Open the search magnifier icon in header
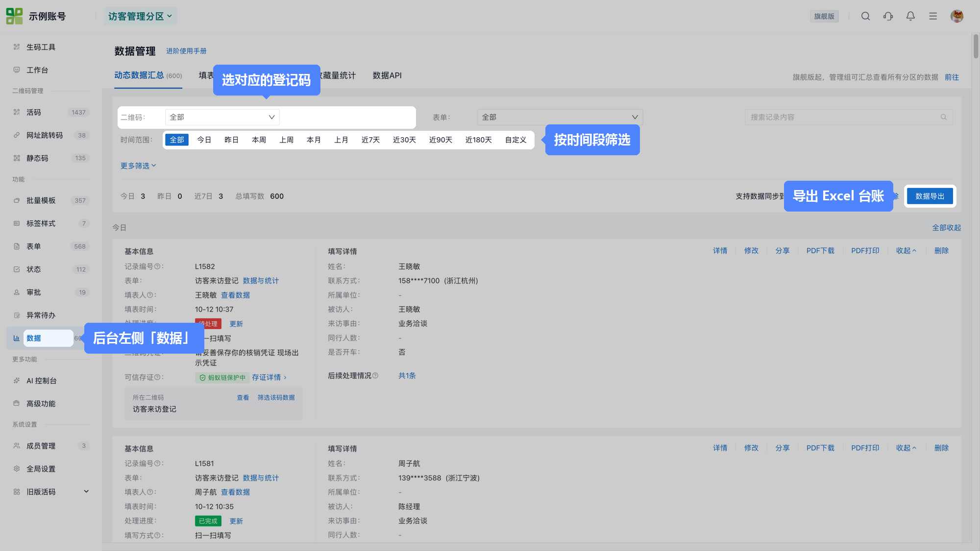The height and width of the screenshot is (551, 980). tap(865, 16)
